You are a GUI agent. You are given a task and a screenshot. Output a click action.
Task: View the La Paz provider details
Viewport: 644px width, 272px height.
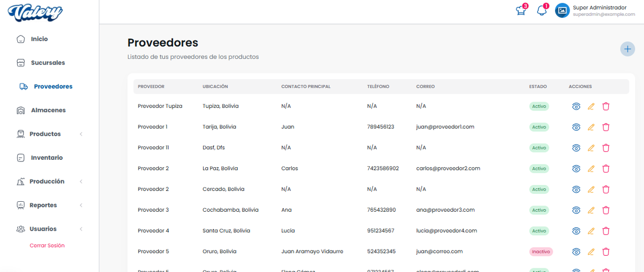(576, 169)
